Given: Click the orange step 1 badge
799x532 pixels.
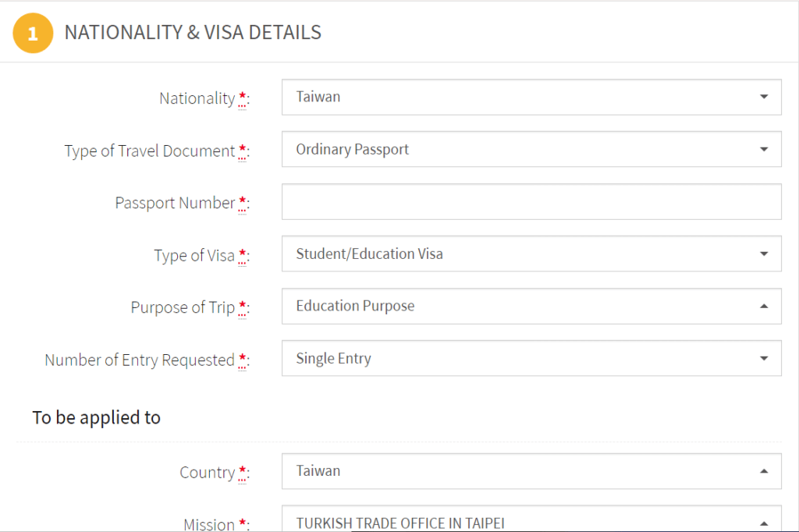Looking at the screenshot, I should (33, 34).
